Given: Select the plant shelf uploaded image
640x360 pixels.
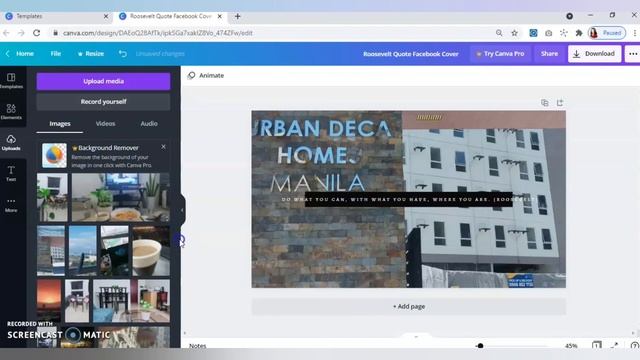Looking at the screenshot, I should 52,197.
